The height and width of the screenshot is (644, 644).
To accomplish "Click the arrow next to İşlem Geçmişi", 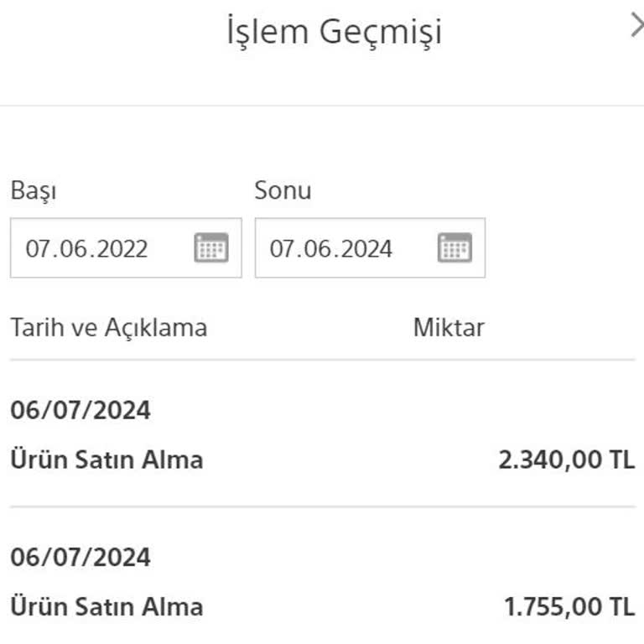I will point(636,28).
